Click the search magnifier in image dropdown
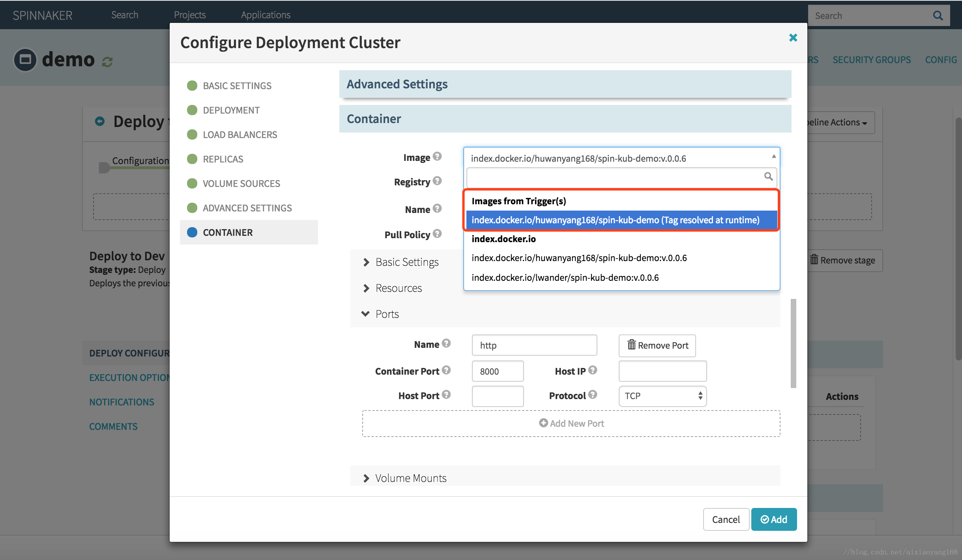 point(768,176)
